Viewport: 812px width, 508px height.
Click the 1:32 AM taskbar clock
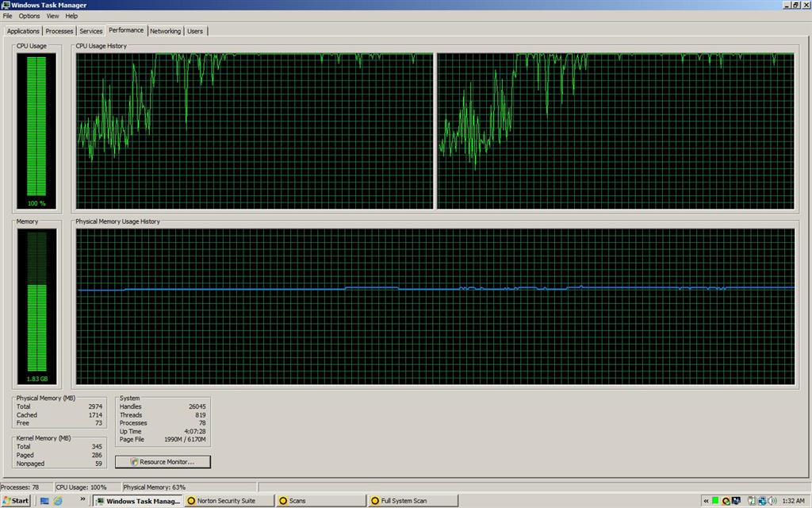pyautogui.click(x=793, y=501)
